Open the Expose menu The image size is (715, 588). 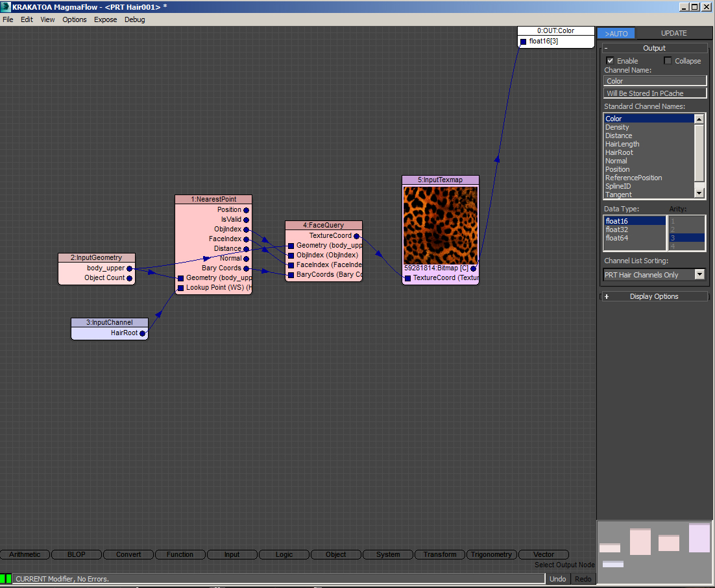click(x=105, y=19)
